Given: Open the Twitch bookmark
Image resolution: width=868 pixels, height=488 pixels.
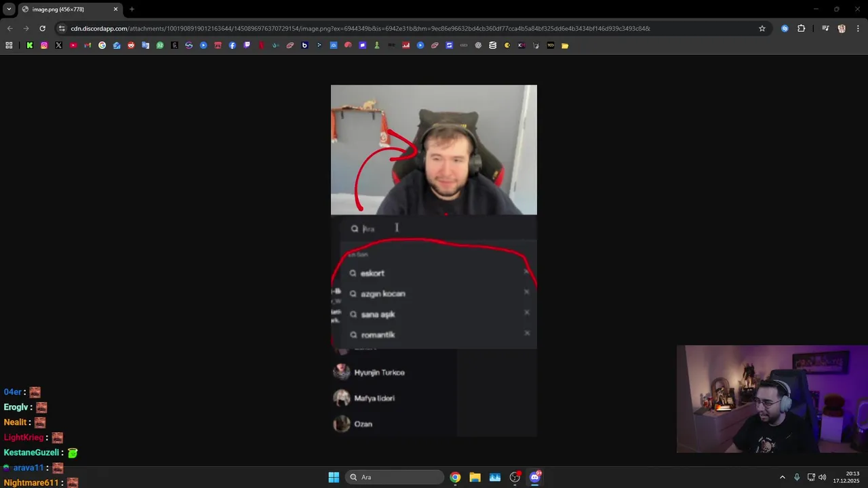Looking at the screenshot, I should (247, 45).
